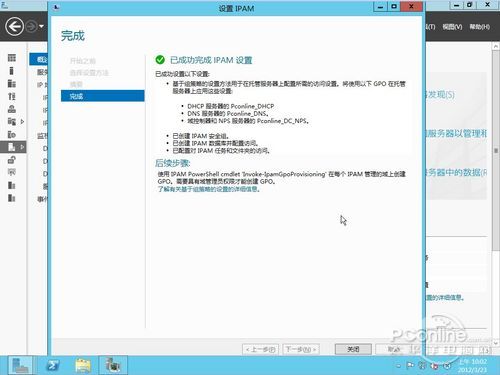
Task: Maximize the 设置 IPAM wizard window
Action: coord(394,7)
